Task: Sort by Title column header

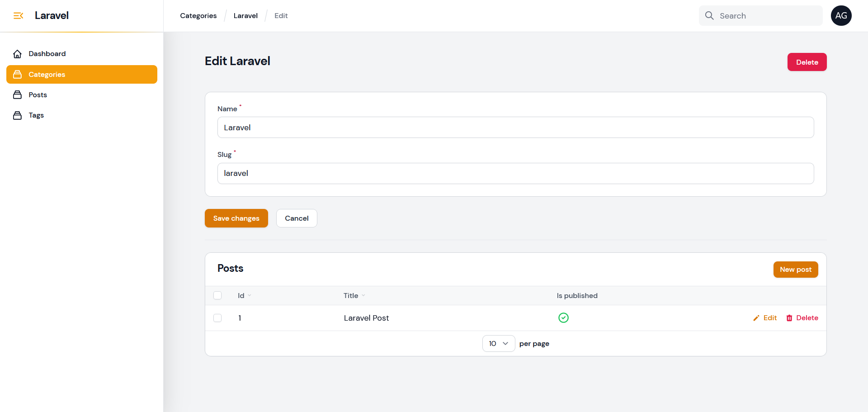Action: (354, 296)
